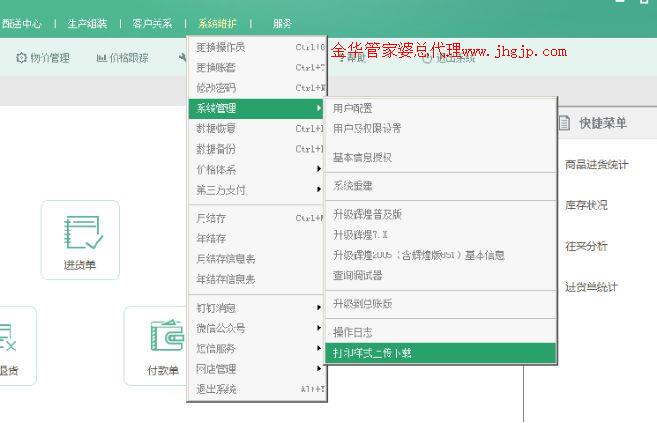Choose 年结存 from the menu

tap(257, 239)
